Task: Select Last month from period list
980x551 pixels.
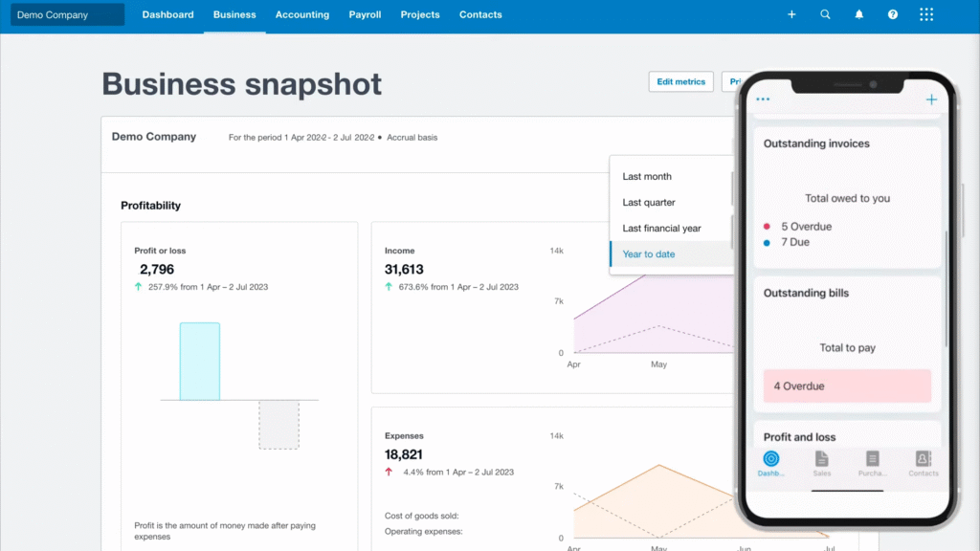Action: tap(647, 177)
